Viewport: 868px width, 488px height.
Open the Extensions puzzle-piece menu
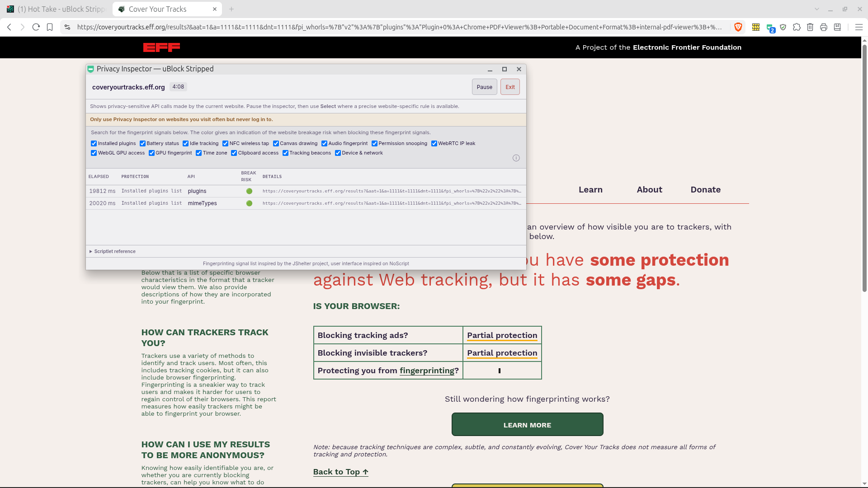pos(797,27)
